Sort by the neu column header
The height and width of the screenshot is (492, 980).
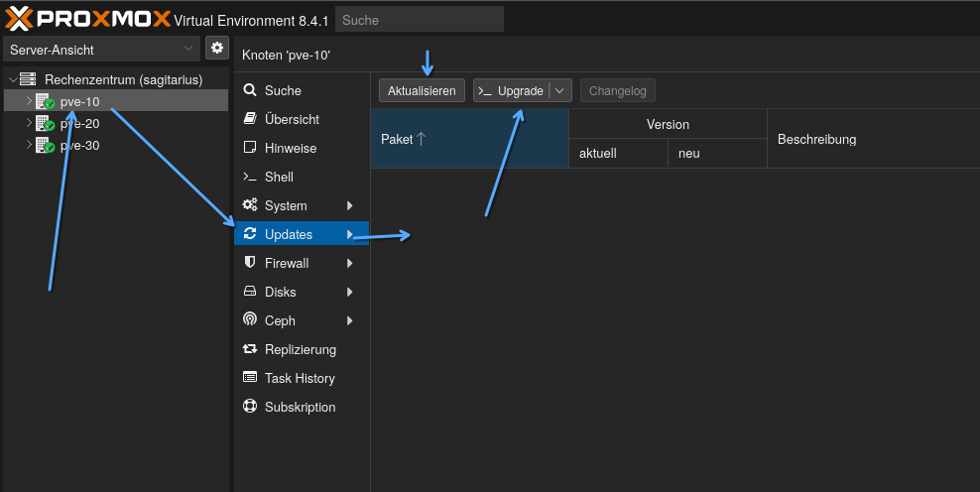pos(717,153)
